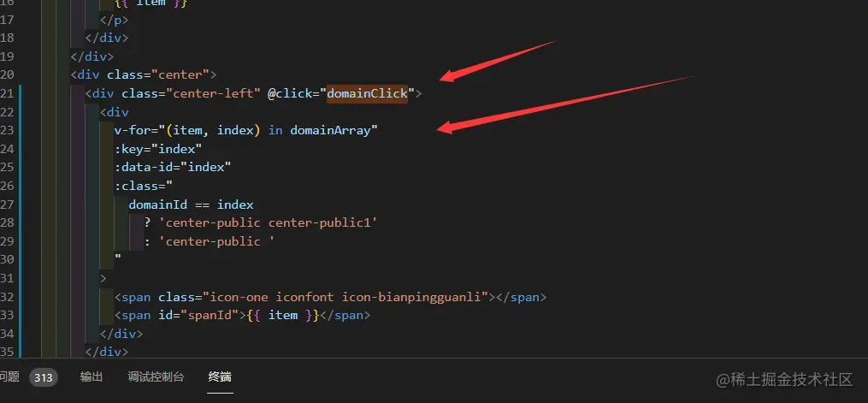Click the :key="index" attribute
Viewport: 868px width, 403px height.
[x=158, y=149]
